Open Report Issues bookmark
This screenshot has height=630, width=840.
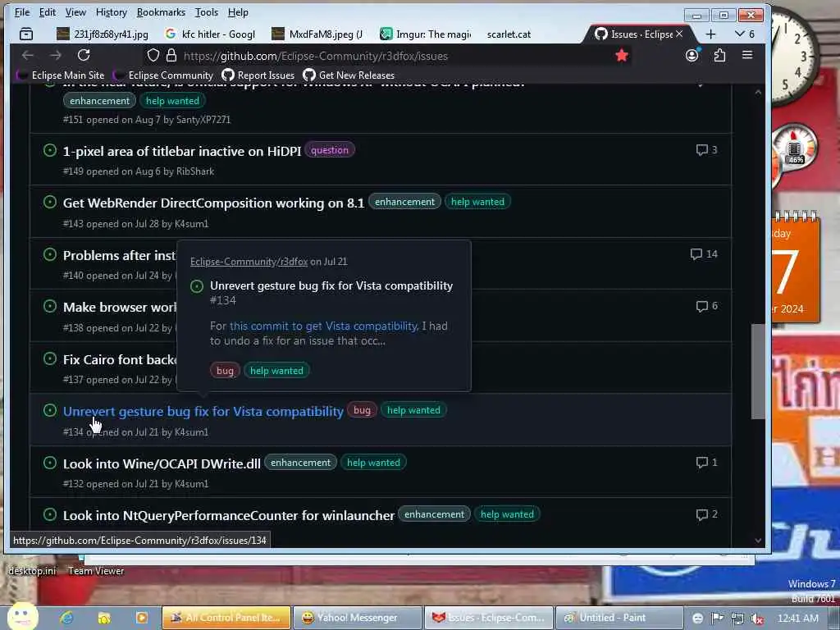[x=258, y=75]
